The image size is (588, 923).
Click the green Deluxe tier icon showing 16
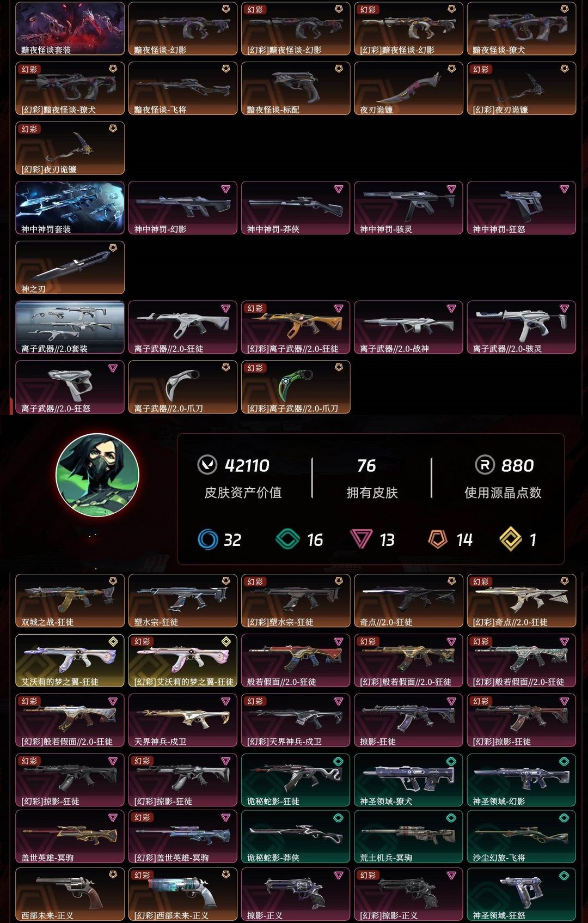point(287,539)
